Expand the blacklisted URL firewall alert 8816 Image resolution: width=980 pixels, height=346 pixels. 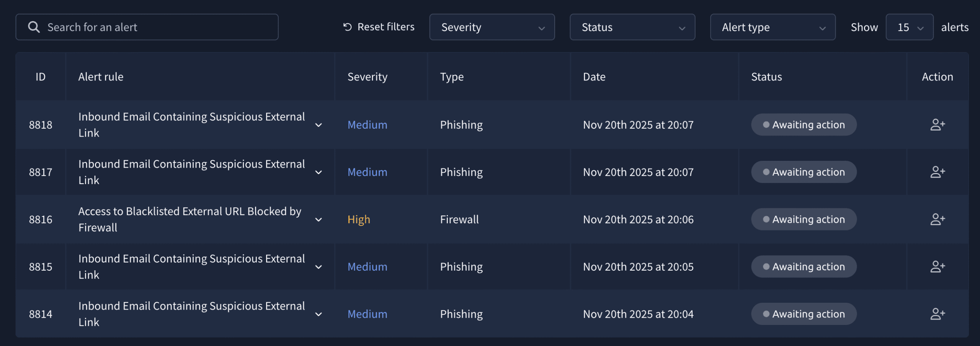(x=318, y=220)
